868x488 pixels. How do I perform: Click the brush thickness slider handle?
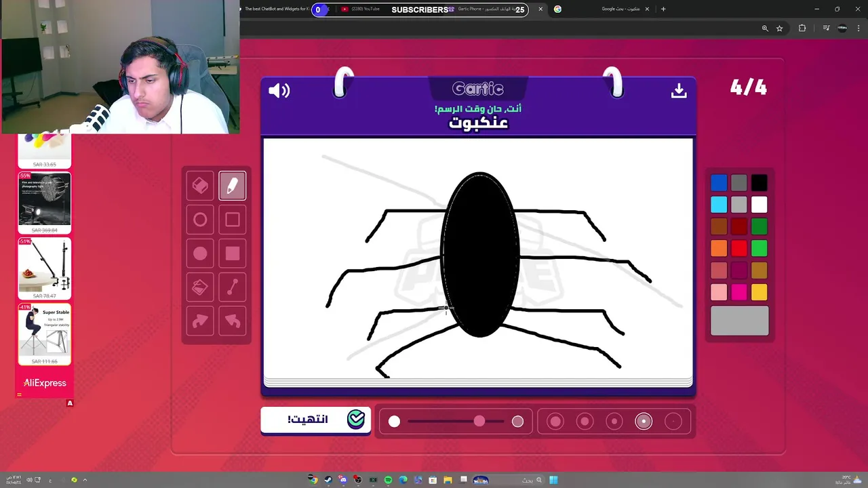click(479, 422)
